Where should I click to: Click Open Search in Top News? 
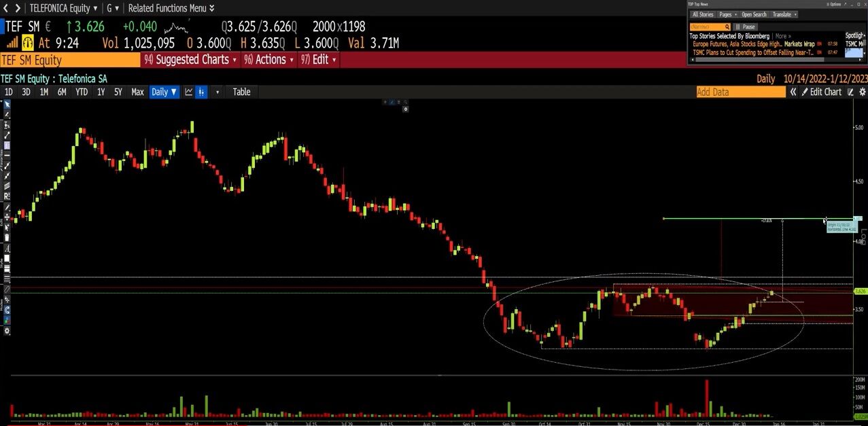[x=754, y=14]
